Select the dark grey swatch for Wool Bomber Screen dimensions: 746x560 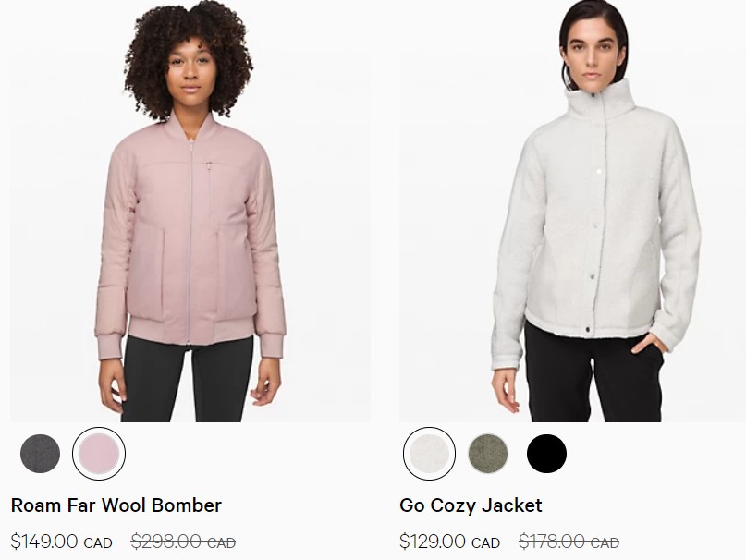(41, 454)
